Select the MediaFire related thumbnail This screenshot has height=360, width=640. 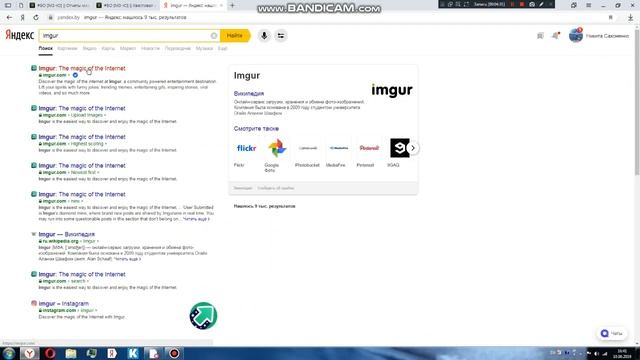coord(338,148)
